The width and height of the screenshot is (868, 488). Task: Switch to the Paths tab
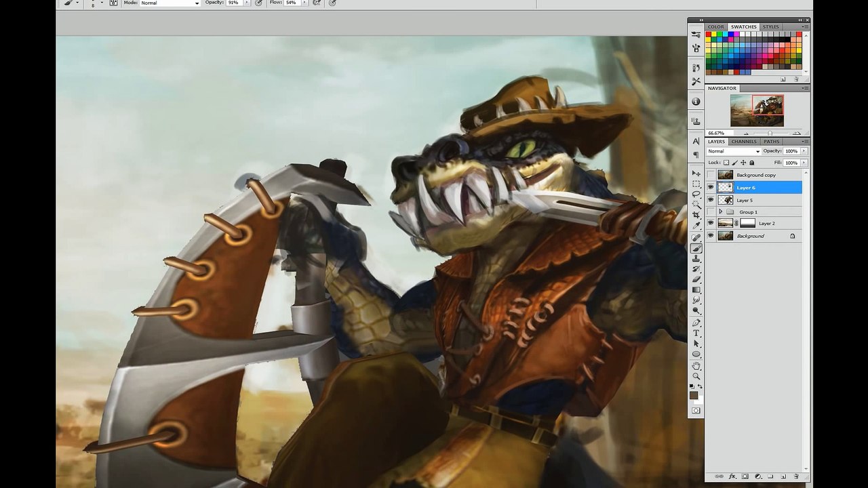771,142
